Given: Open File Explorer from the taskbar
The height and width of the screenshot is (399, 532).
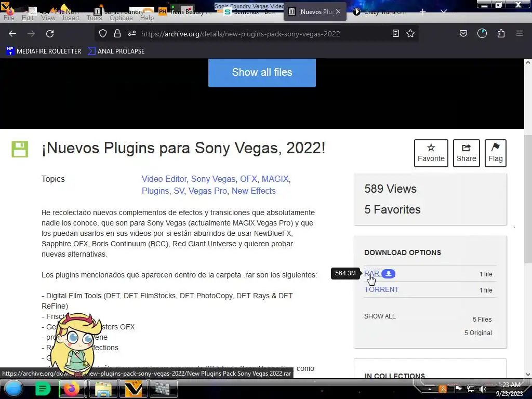Looking at the screenshot, I should [x=103, y=389].
